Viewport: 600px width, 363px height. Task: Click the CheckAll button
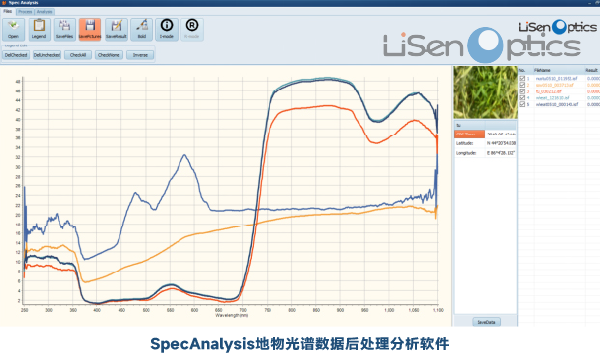pyautogui.click(x=78, y=55)
